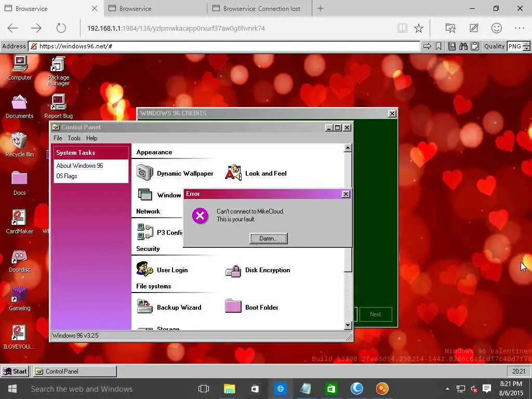The image size is (532, 399).
Task: Open Edge Hub favorites list icon
Action: tap(450, 28)
